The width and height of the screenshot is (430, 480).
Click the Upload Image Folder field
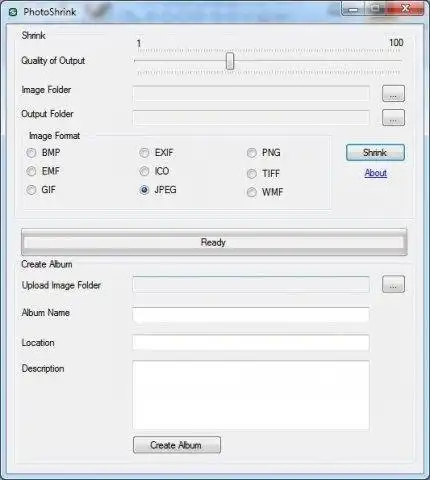[251, 284]
